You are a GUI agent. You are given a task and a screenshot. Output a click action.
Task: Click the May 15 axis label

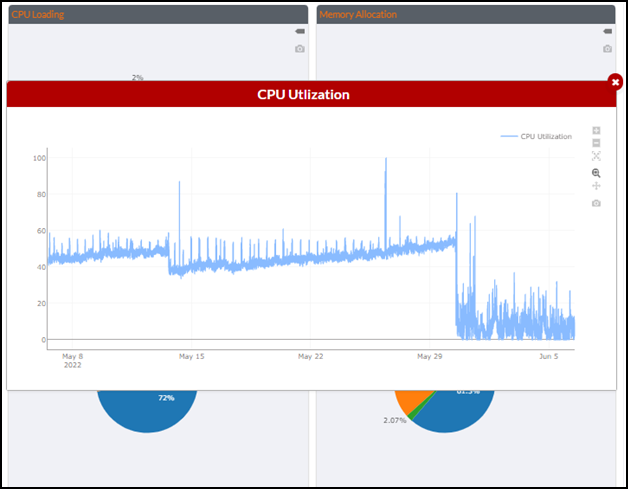(x=191, y=356)
